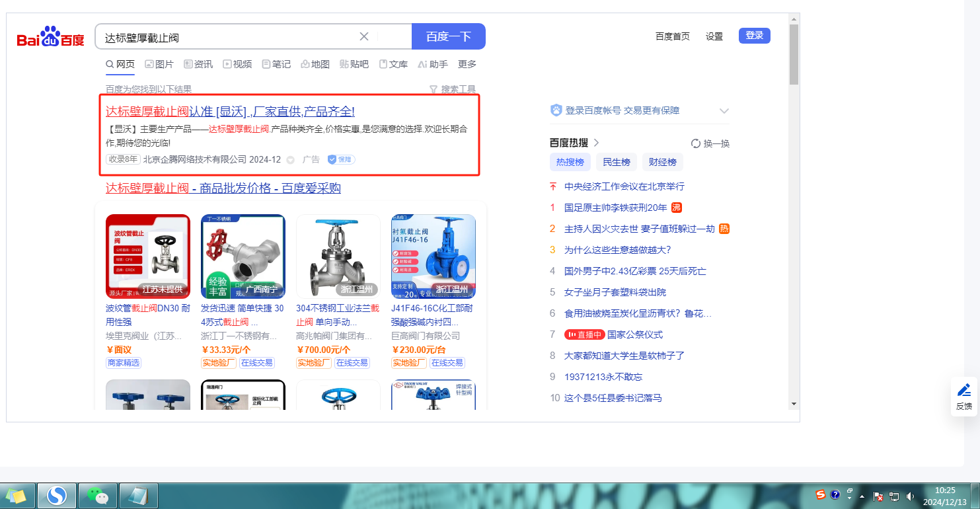This screenshot has height=509, width=980.
Task: Click the 搜索工具 filter icon
Action: tap(433, 89)
